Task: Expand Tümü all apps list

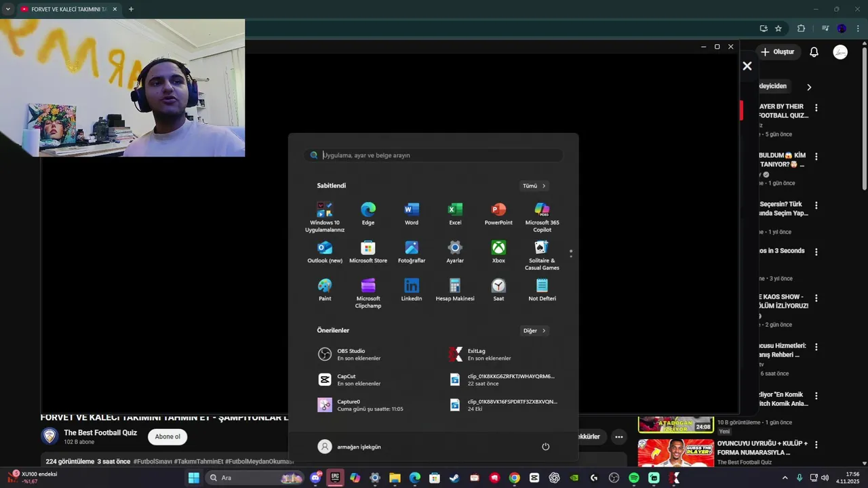Action: pos(534,186)
